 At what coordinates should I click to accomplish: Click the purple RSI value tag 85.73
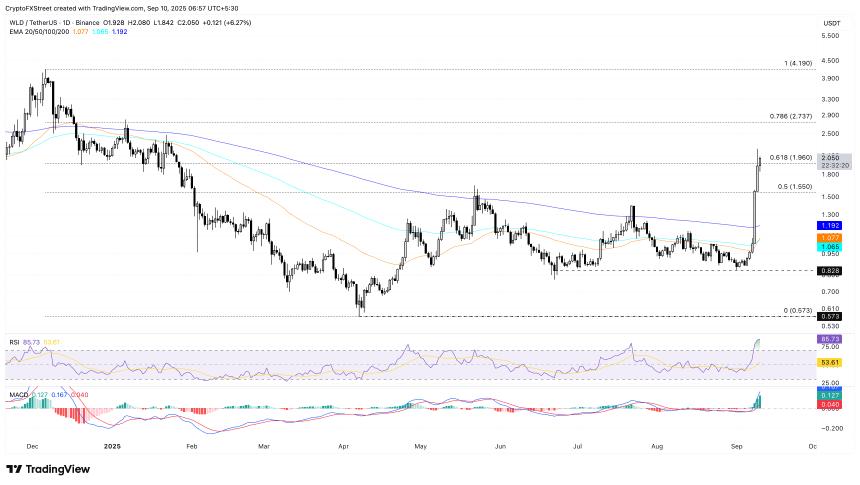829,339
